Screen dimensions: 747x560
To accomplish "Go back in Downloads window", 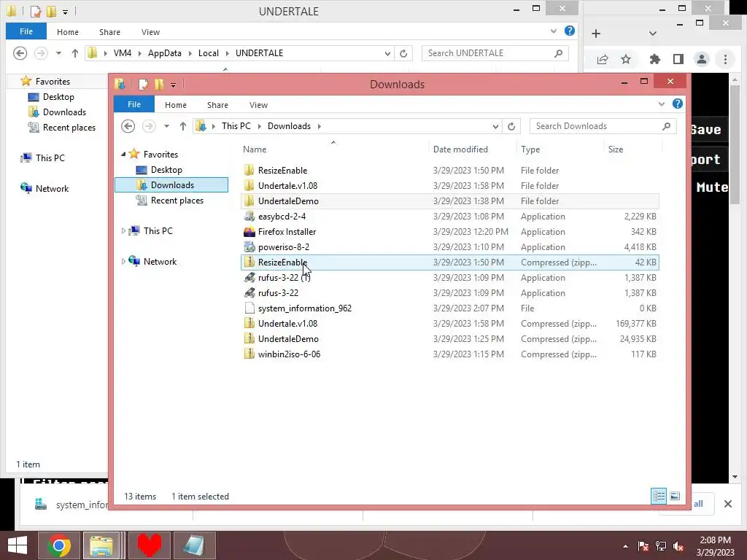I will tap(128, 126).
